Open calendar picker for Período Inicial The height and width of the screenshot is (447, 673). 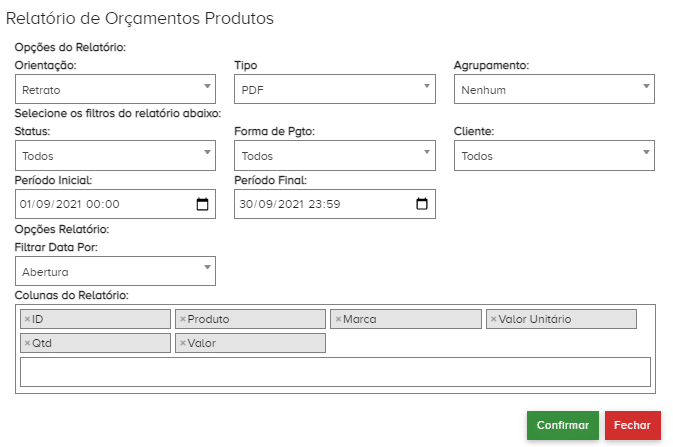point(202,204)
